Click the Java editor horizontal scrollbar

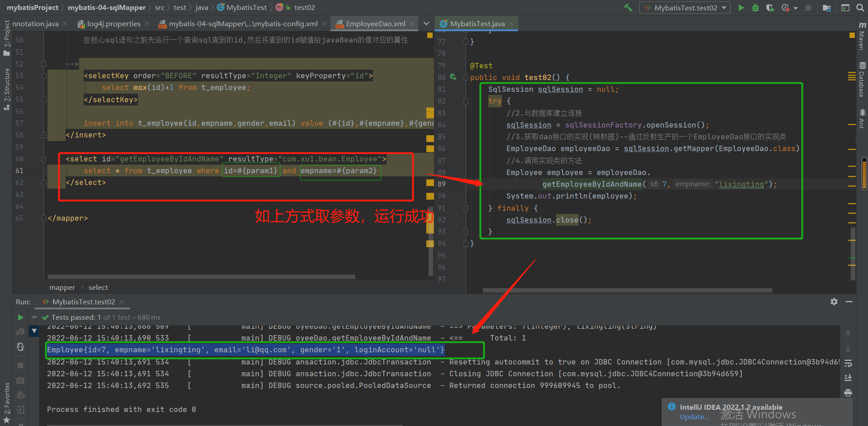click(x=627, y=290)
